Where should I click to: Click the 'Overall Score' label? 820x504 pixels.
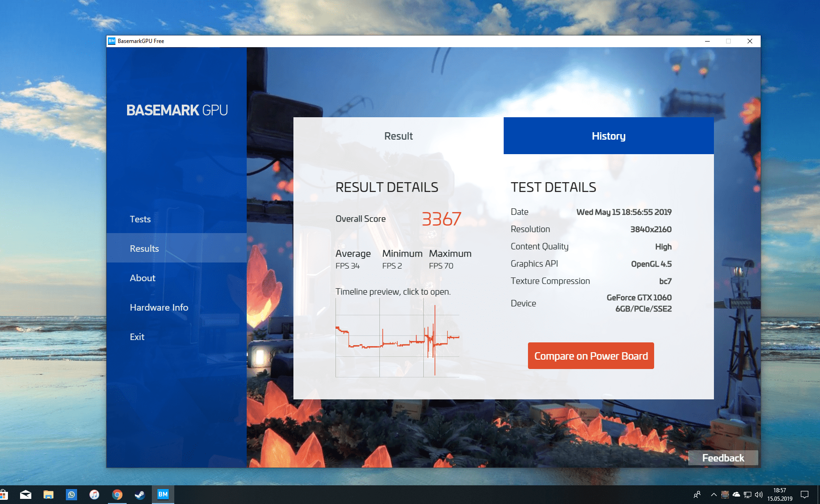click(x=361, y=219)
